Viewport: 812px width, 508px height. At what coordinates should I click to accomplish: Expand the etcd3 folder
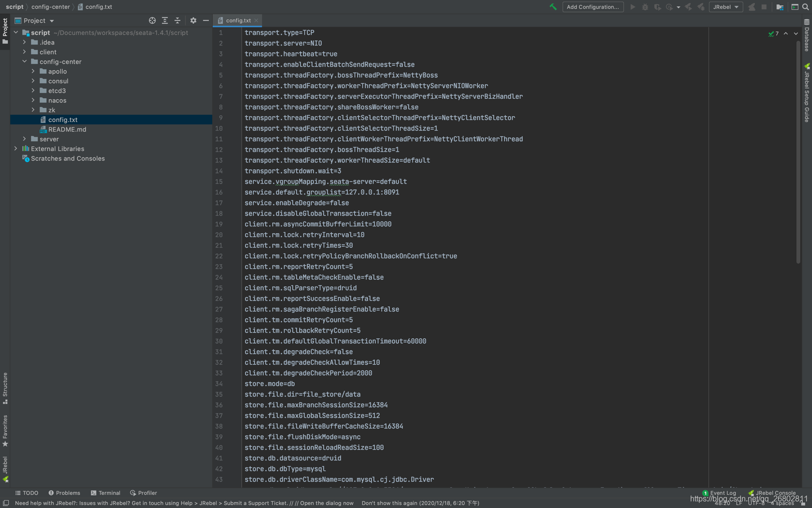click(33, 90)
